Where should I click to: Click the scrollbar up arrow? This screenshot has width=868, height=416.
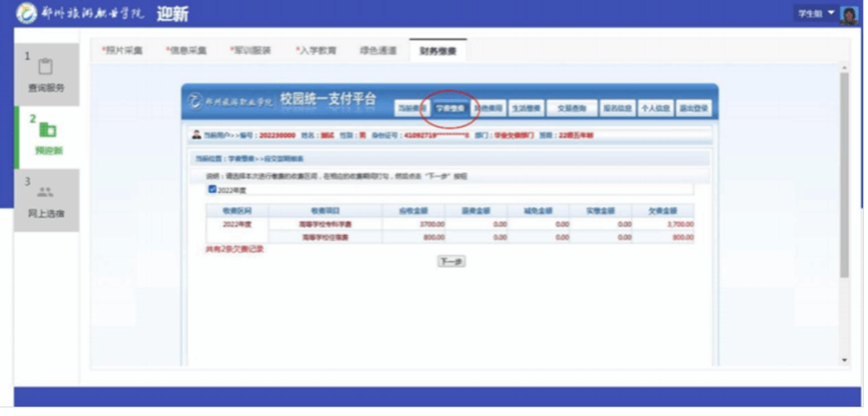coord(844,69)
